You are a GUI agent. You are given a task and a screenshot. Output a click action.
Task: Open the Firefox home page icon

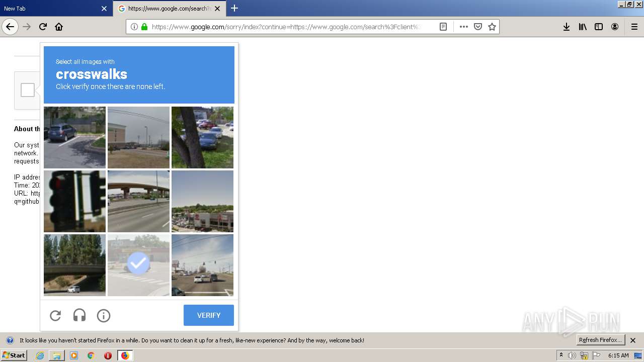coord(59,27)
